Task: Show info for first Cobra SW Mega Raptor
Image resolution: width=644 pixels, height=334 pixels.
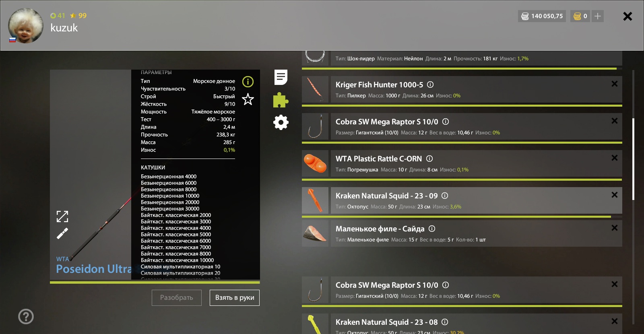Action: [x=446, y=122]
